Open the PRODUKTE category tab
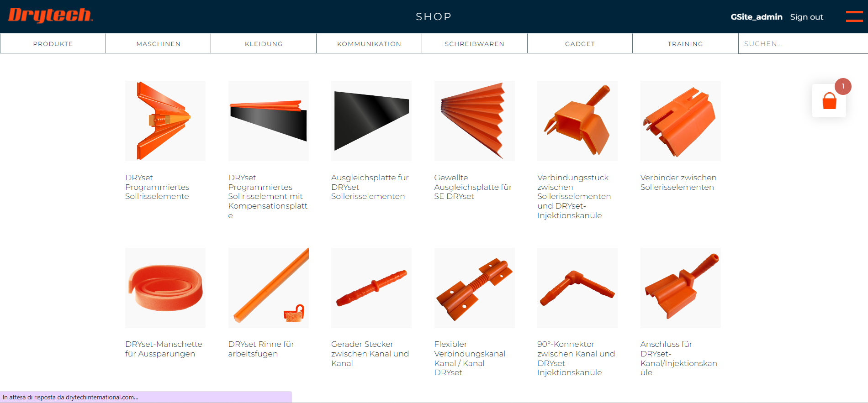Screen dimensions: 868x403 coord(53,44)
